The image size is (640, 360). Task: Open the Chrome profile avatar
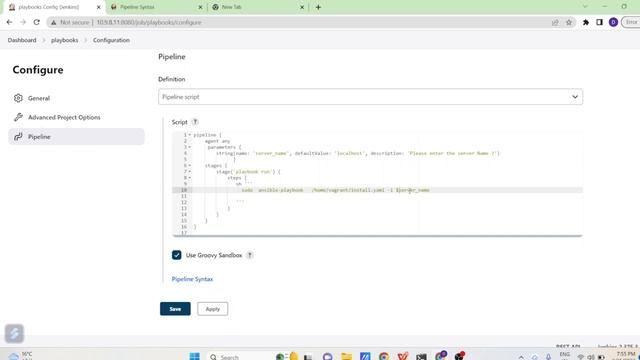tap(613, 22)
